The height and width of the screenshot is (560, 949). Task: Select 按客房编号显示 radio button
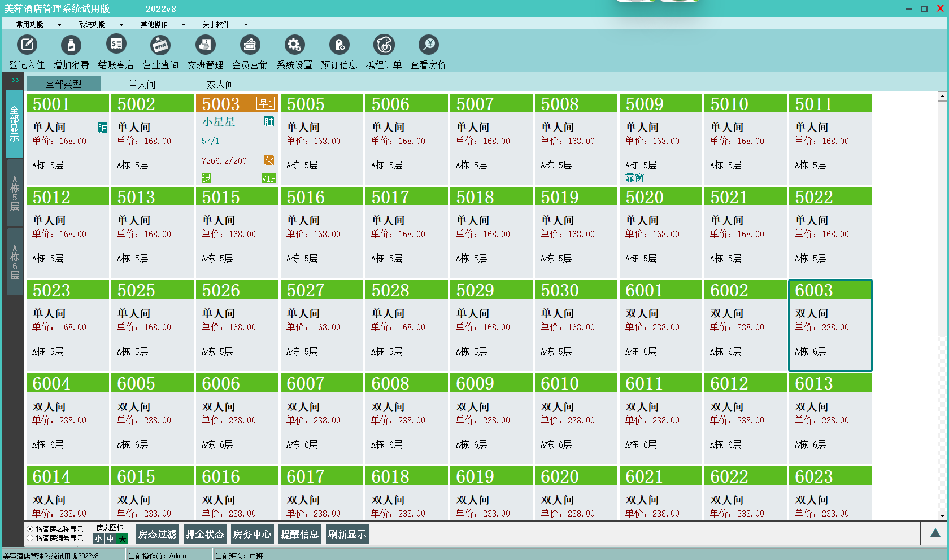pos(31,538)
